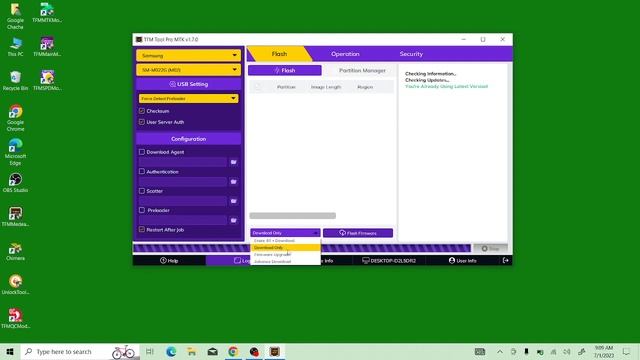
Task: Open the TFMSPDMo desktop shortcut
Action: pos(47,81)
